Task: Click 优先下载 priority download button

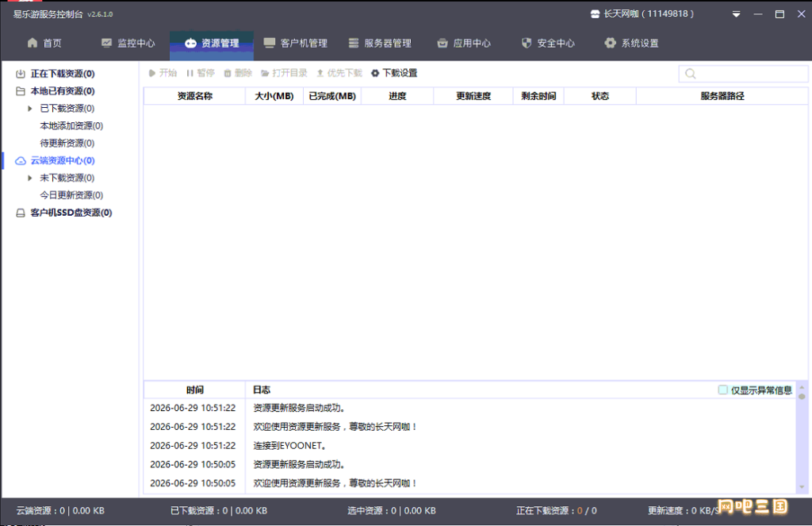Action: pyautogui.click(x=339, y=73)
